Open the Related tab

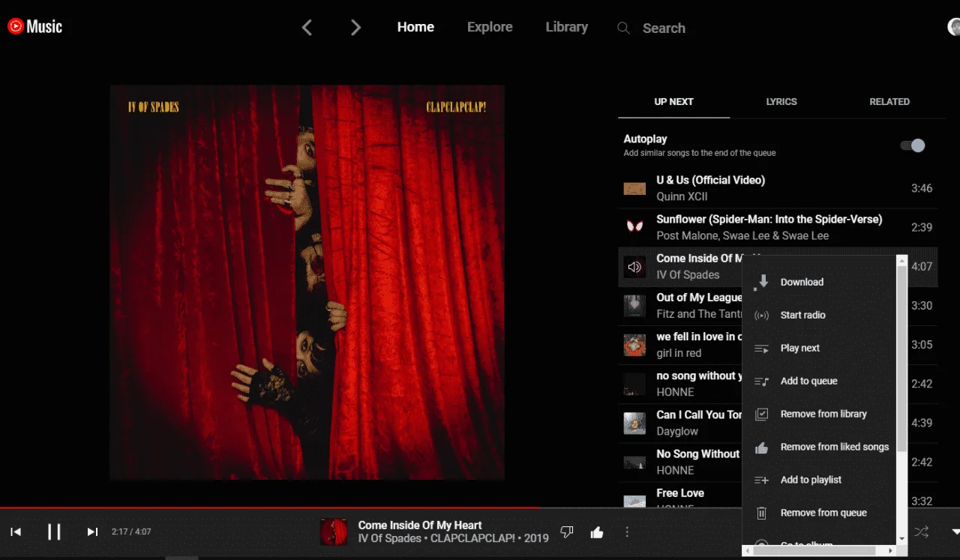coord(889,101)
